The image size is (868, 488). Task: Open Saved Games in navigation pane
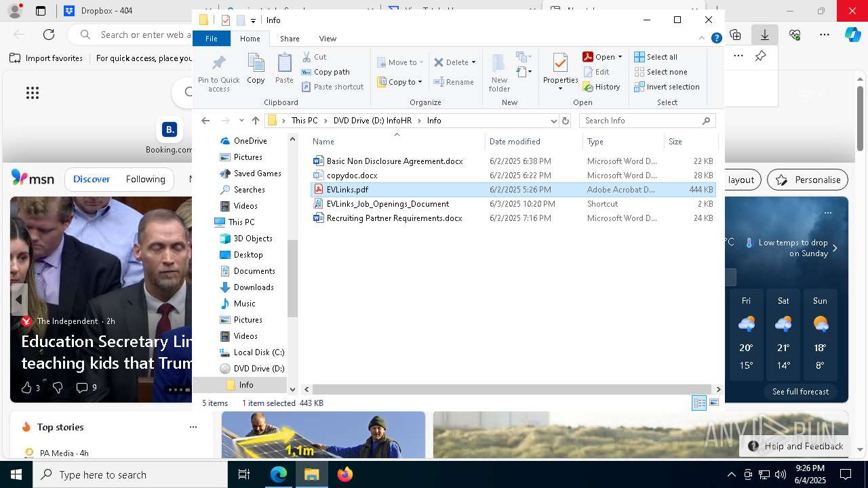pos(250,174)
